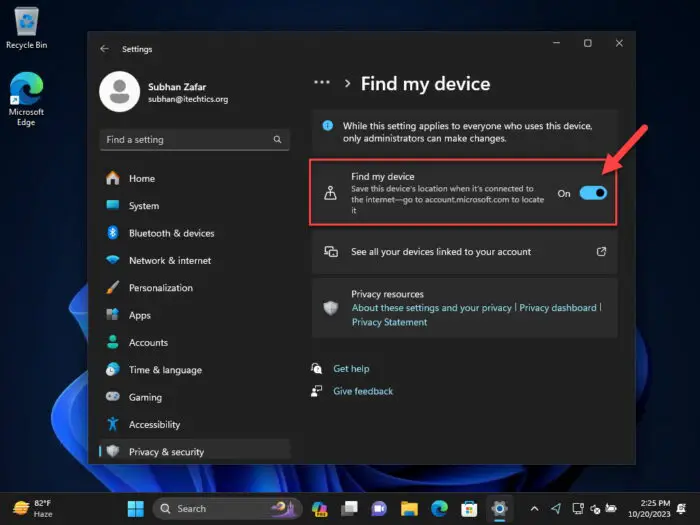This screenshot has height=525, width=700.
Task: Click the external link icon for linked devices
Action: click(601, 252)
